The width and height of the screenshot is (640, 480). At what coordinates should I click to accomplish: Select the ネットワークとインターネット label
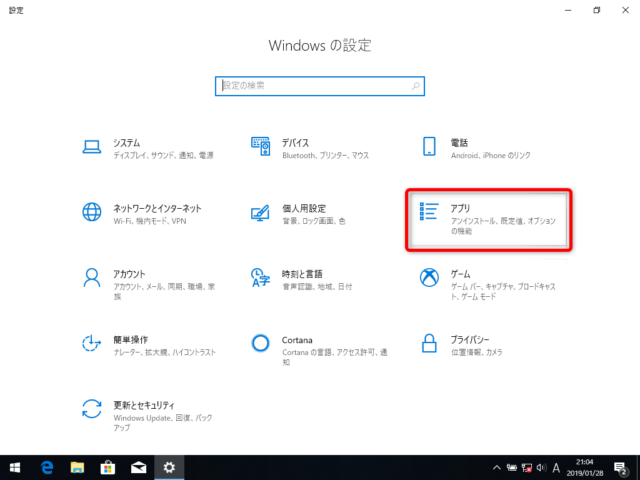pyautogui.click(x=157, y=209)
